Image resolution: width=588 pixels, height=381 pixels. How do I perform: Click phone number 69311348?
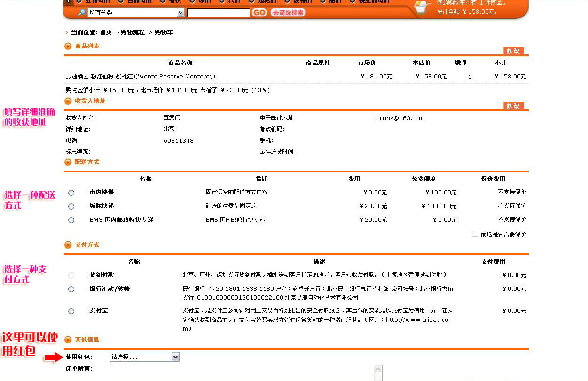pos(179,141)
